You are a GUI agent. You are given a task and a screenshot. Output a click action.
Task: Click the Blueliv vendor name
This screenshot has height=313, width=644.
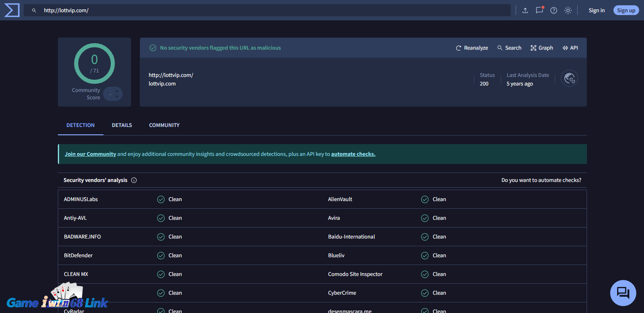click(336, 256)
